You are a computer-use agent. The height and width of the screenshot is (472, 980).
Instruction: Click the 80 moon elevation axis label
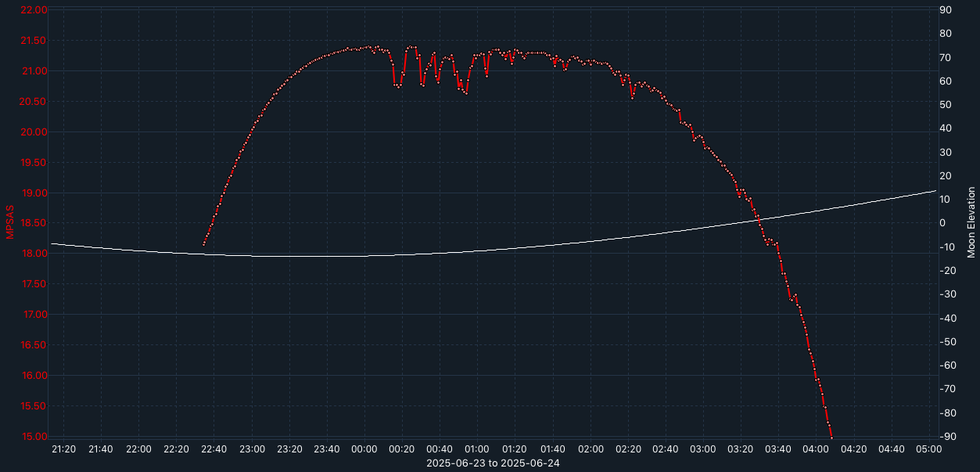[945, 34]
